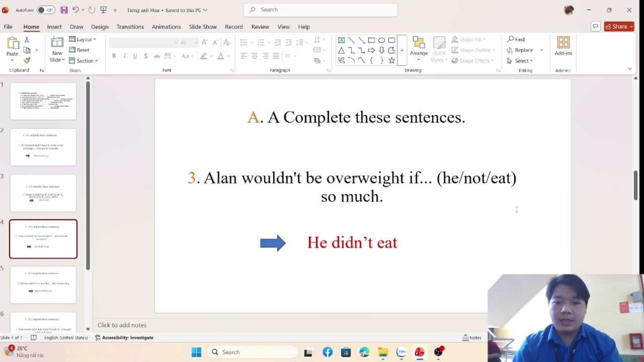Insert a New Slide
This screenshot has width=644, height=362.
(x=57, y=49)
